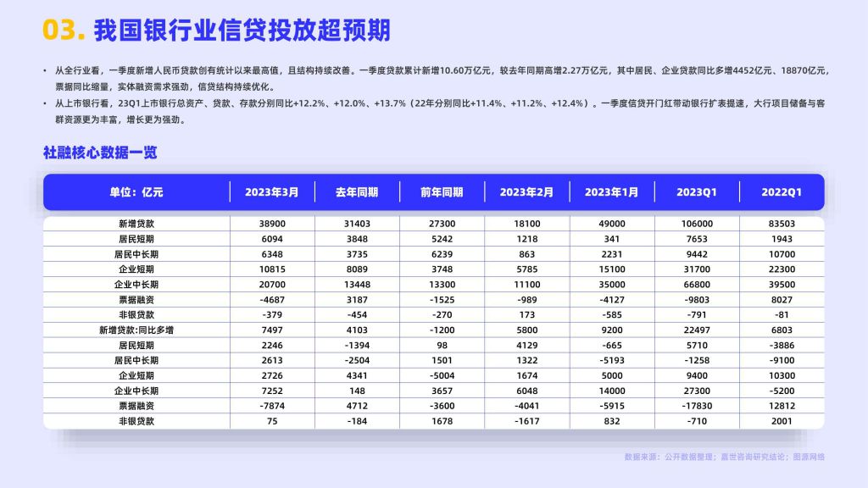Click the 2023Q1 column header

click(697, 192)
